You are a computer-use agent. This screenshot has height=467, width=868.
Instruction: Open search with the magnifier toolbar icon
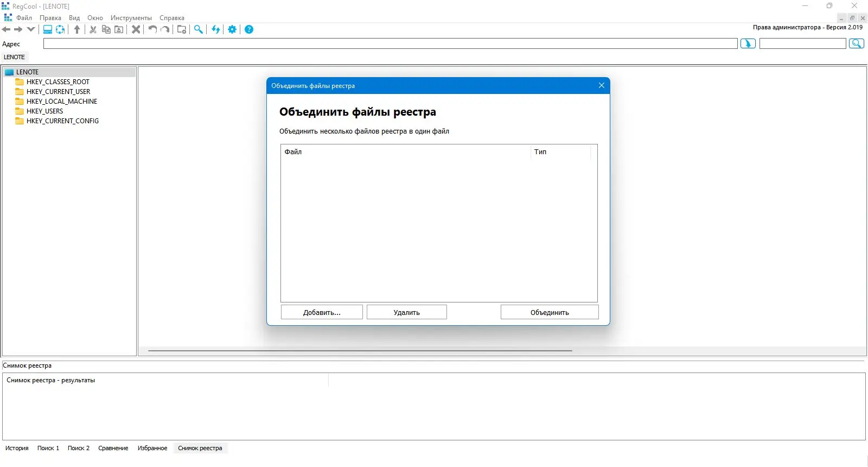point(199,29)
